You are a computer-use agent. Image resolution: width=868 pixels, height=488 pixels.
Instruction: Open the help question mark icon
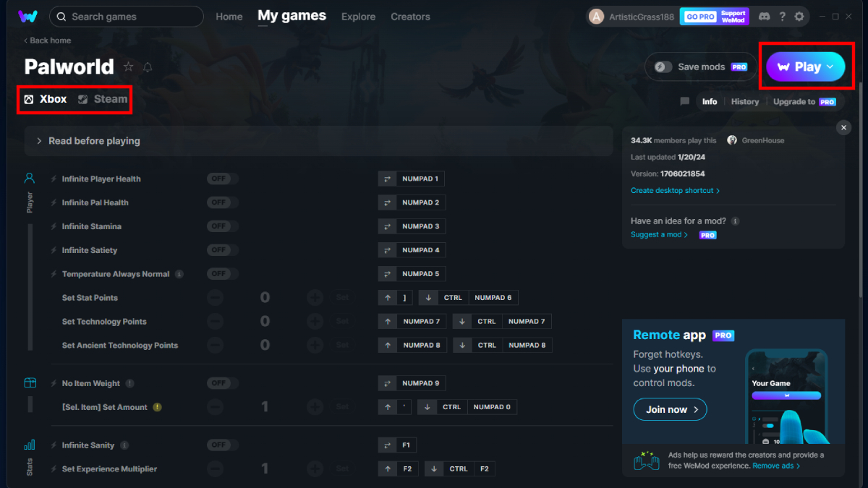[x=782, y=16]
